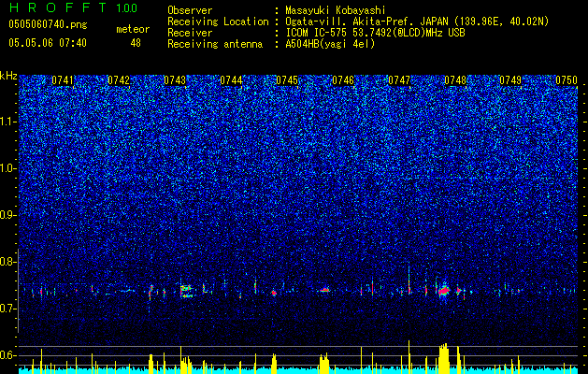The width and height of the screenshot is (588, 374).
Task: Click the 0745 time marker
Action: (x=287, y=80)
